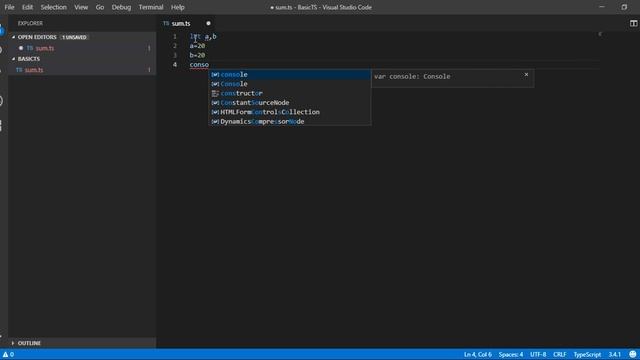
Task: Open the Edit menu
Action: tap(27, 7)
